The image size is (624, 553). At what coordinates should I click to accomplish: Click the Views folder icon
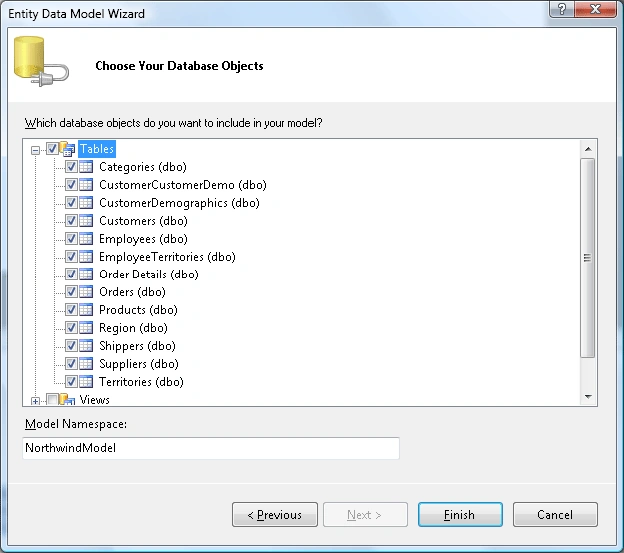tap(67, 399)
